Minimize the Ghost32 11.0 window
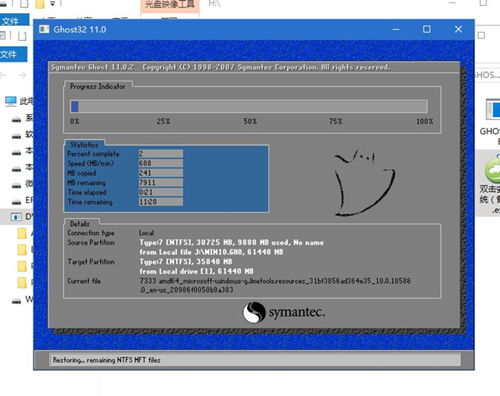Viewport: 500px width, 396px height. (x=396, y=29)
